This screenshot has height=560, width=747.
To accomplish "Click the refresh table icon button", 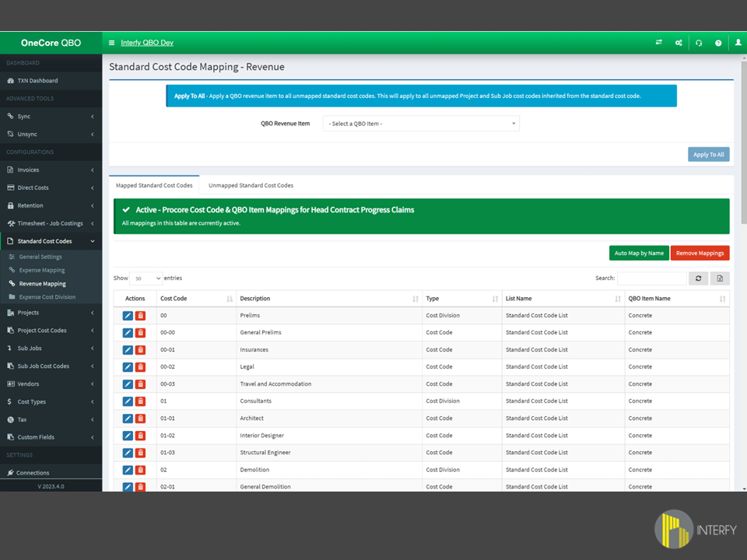I will click(698, 278).
